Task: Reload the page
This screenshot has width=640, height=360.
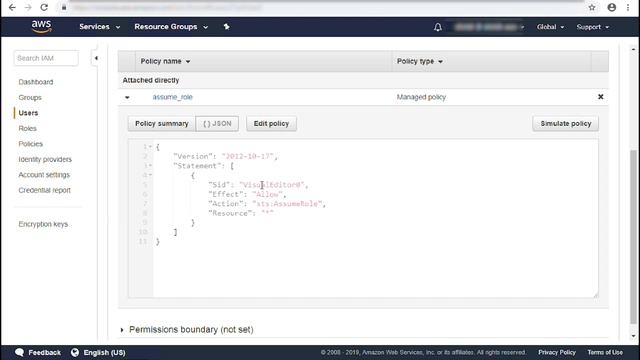Action: [44, 7]
